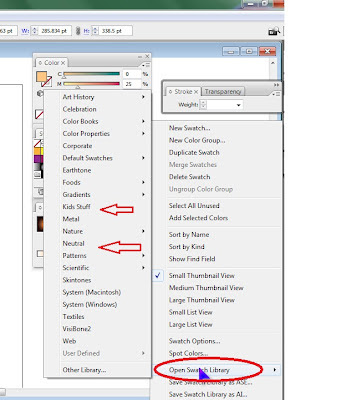Select the Stroke panel tab
The height and width of the screenshot is (400, 362).
coord(183,91)
